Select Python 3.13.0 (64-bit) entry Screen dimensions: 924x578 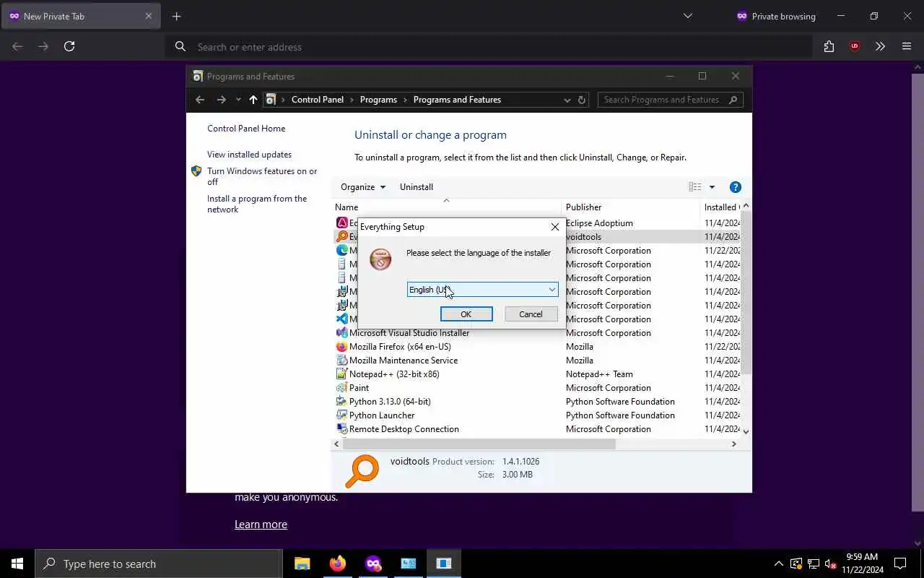390,402
